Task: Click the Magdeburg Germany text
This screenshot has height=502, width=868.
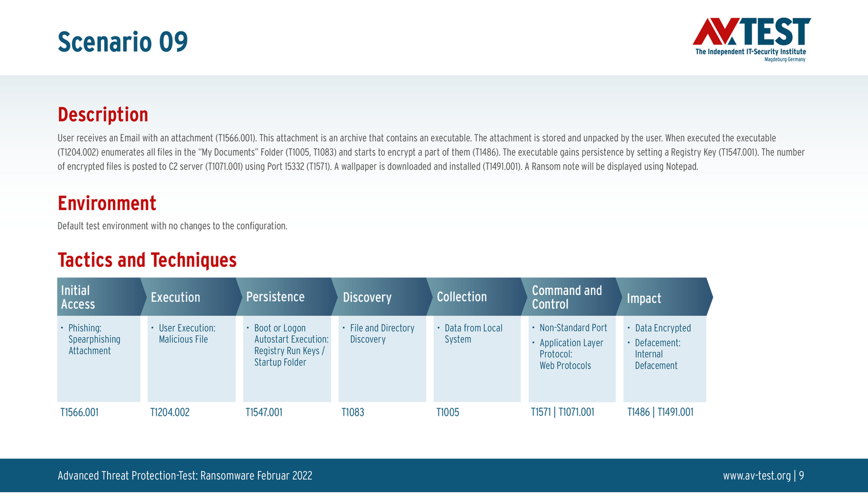Action: 785,60
